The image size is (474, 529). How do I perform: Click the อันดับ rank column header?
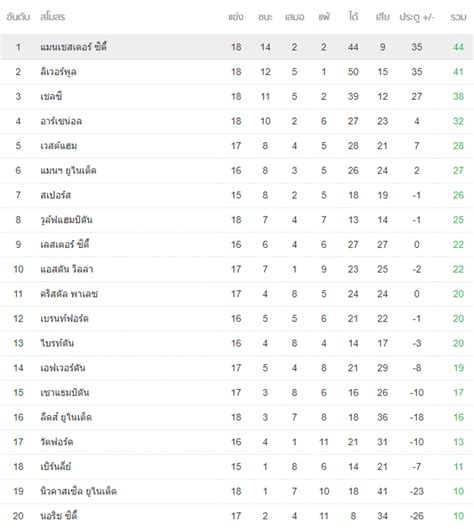[x=18, y=17]
